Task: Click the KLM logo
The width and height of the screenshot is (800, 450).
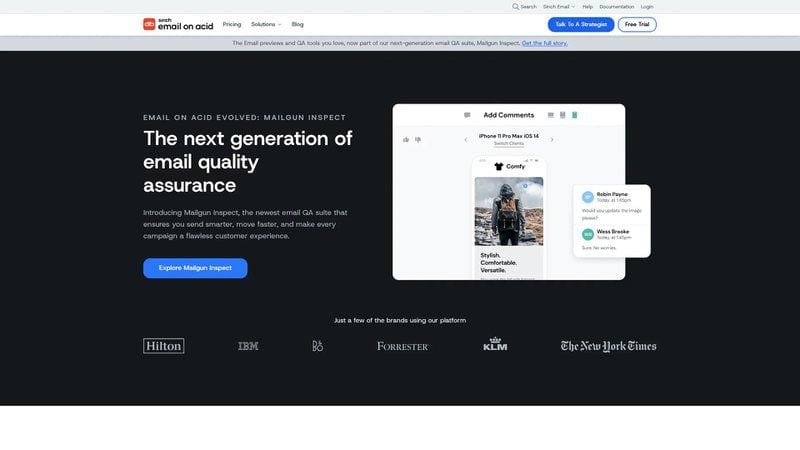Action: point(495,344)
